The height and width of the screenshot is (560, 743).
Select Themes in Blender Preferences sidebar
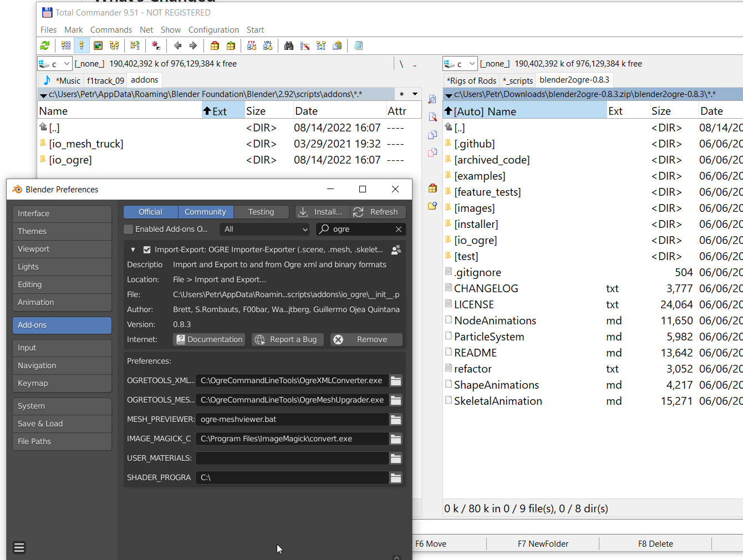pos(62,231)
